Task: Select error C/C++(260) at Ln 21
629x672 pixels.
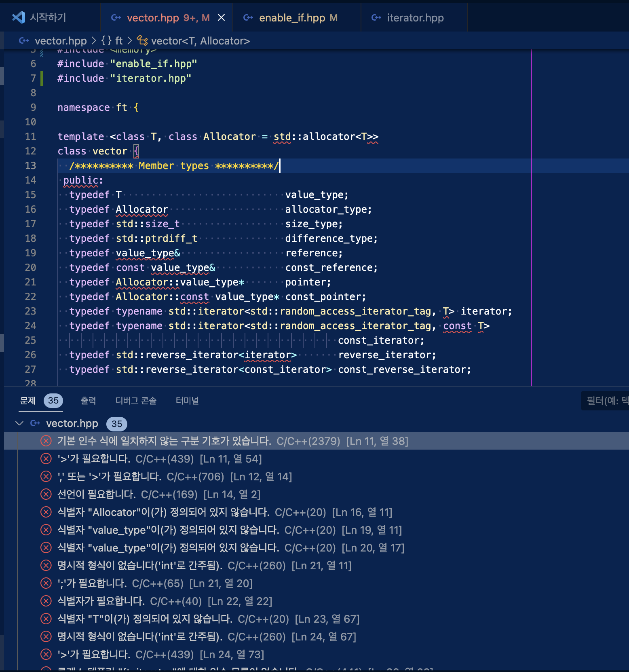Action: 317,565
